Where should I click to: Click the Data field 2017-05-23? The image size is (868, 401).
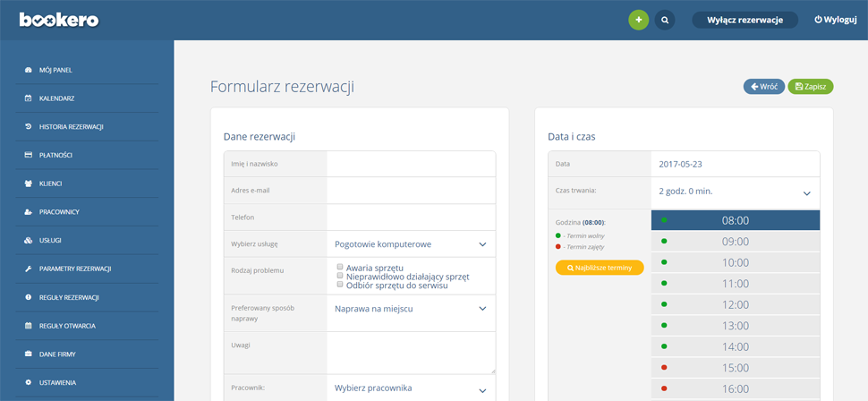(x=736, y=164)
